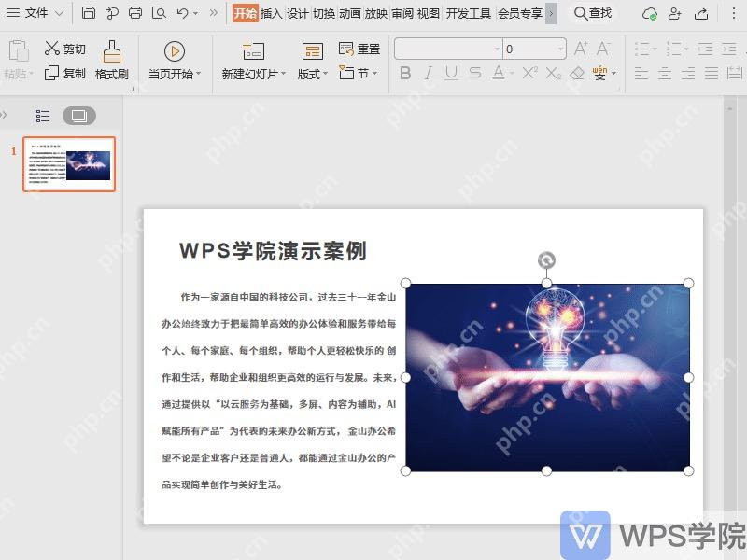The height and width of the screenshot is (560, 747).
Task: Select the 开始 ribbon tab
Action: [245, 13]
